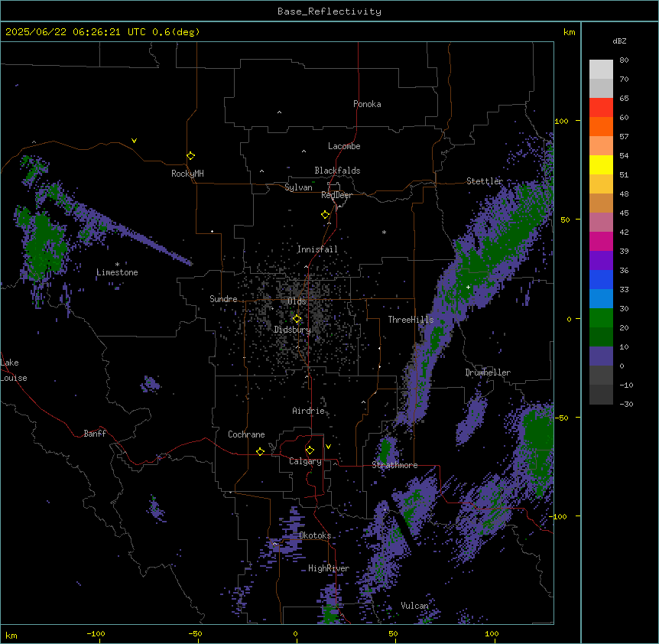Click the yellow diamond marker south of RedDeer
Viewport: 659px width, 644px height.
click(x=325, y=215)
